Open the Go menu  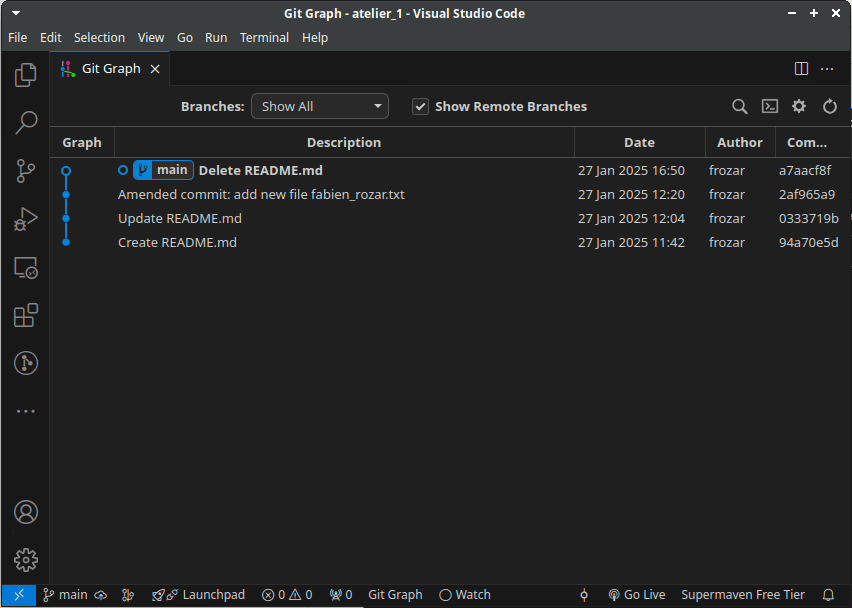point(185,37)
